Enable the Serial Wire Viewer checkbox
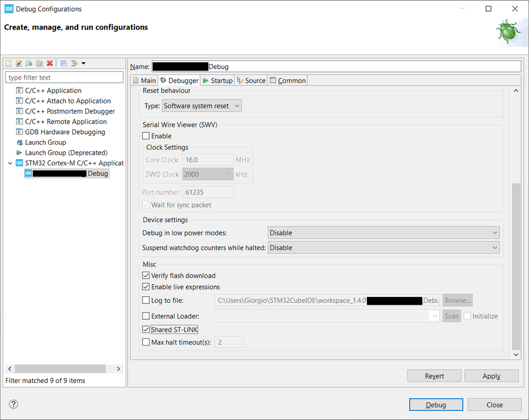The width and height of the screenshot is (529, 420). click(x=146, y=136)
